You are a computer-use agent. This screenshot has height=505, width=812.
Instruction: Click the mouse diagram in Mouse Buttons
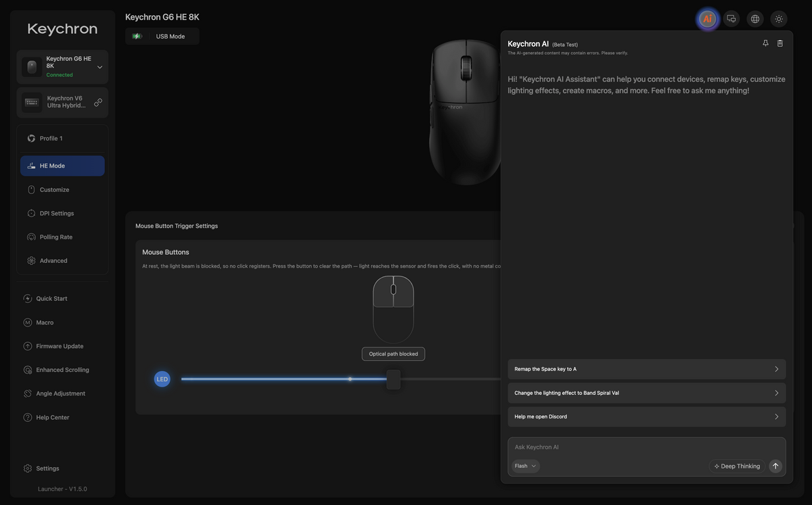[x=393, y=310]
